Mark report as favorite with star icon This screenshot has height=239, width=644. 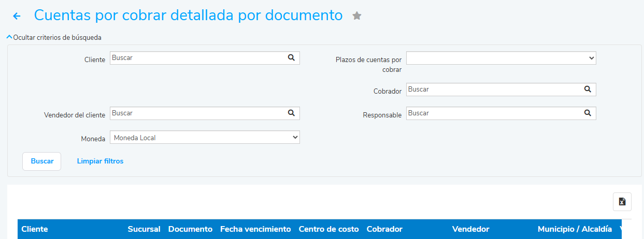click(x=356, y=16)
